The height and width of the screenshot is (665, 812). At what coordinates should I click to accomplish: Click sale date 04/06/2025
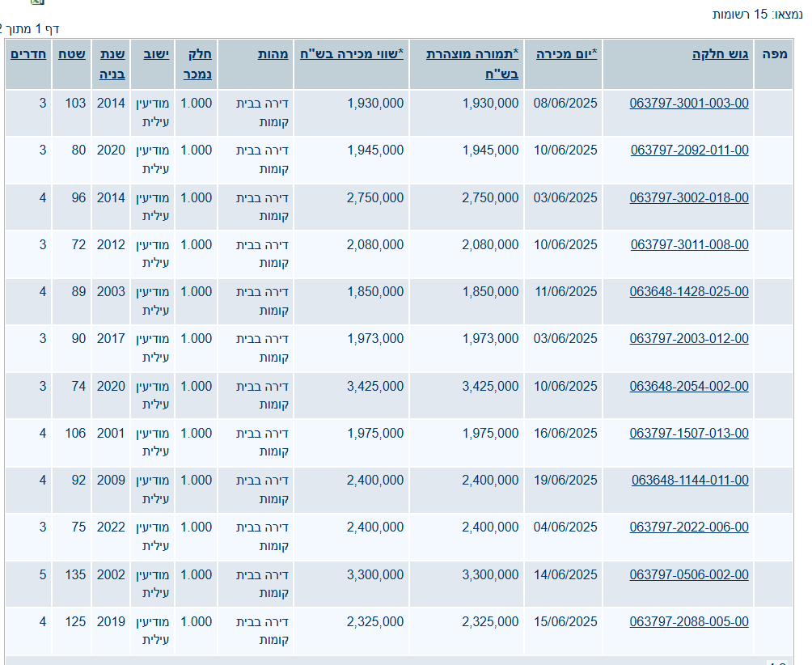(x=565, y=527)
